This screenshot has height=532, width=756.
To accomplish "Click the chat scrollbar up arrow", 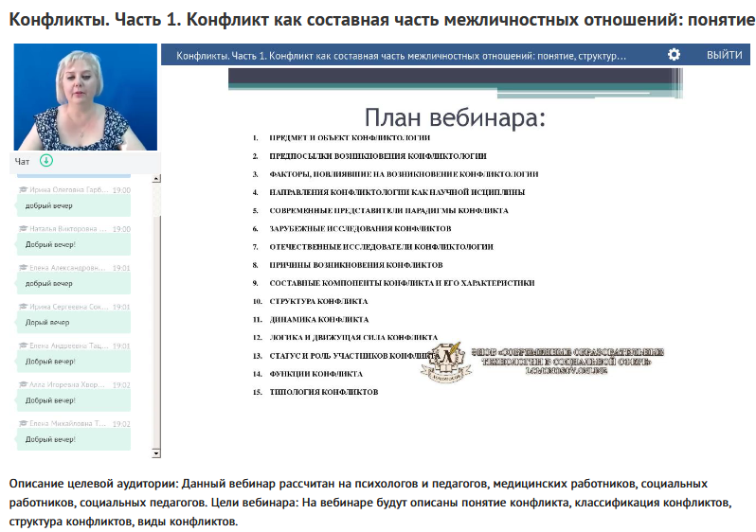I will tap(156, 178).
